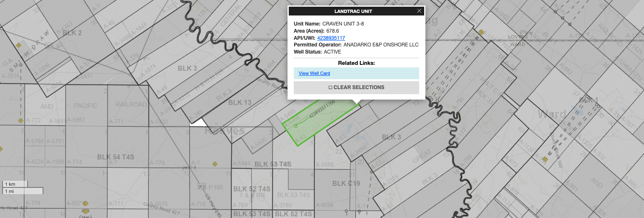Select the yellow marker near SMITH DRAW
The image size is (644, 218).
coord(18,45)
